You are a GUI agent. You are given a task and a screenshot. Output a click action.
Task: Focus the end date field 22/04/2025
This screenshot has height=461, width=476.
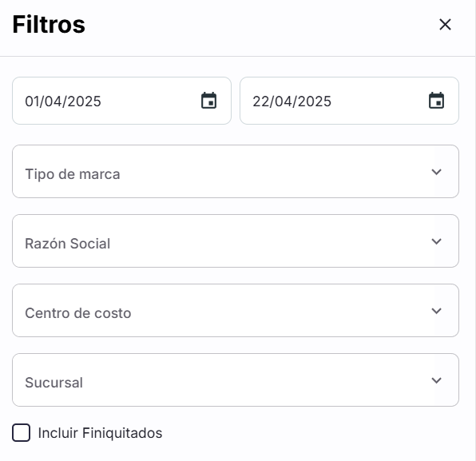[x=349, y=101]
